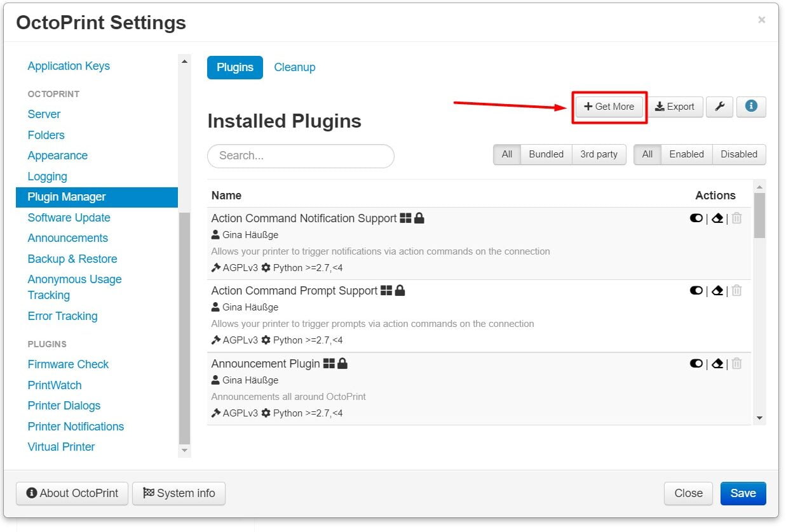Screen dimensions: 786x532
Task: Clean up Action Command Prompt Support data
Action: 717,291
